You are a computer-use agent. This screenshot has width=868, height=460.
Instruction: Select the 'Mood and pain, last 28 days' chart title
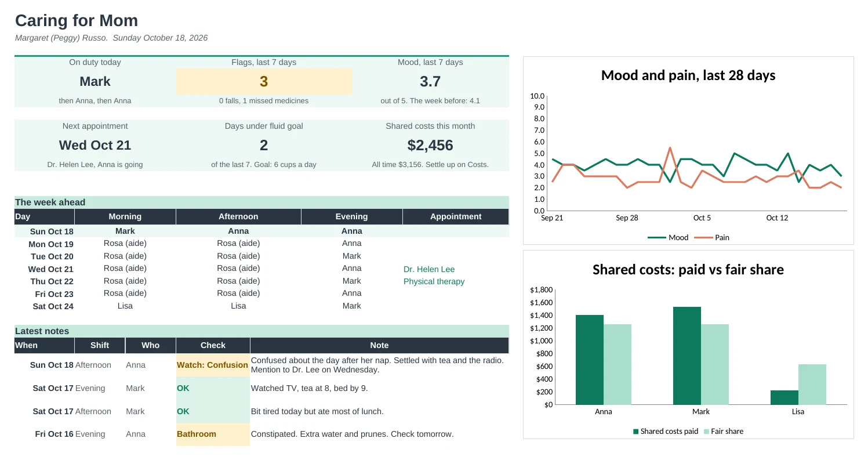(x=688, y=75)
